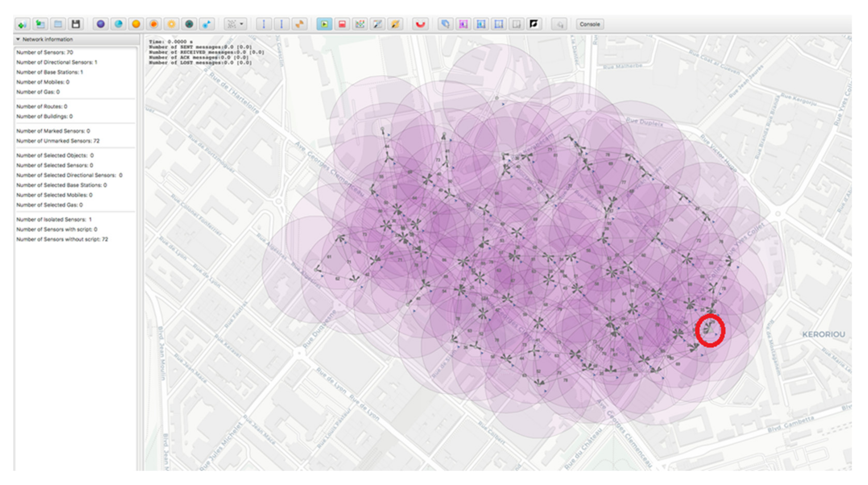The image size is (868, 485).
Task: Click the floppy disk save icon
Action: pyautogui.click(x=75, y=24)
